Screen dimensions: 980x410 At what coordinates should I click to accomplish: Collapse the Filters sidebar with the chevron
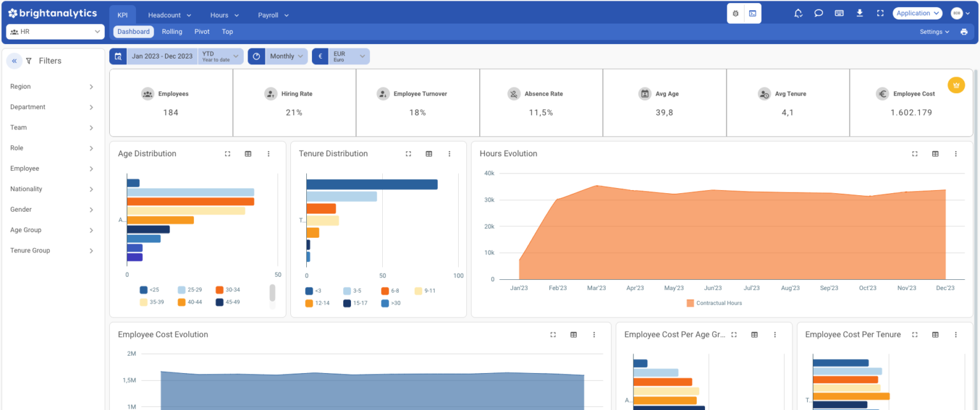(x=14, y=60)
